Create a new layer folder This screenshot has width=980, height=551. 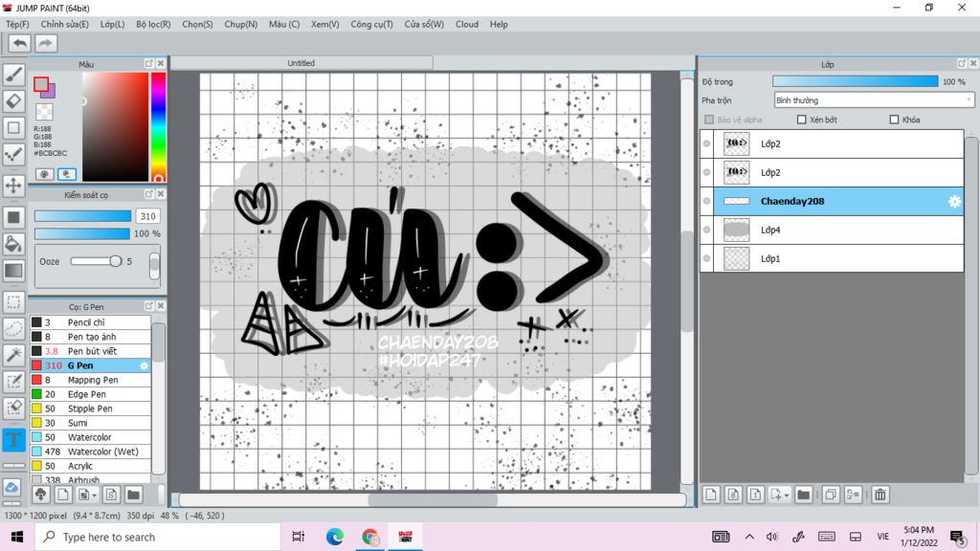point(804,495)
